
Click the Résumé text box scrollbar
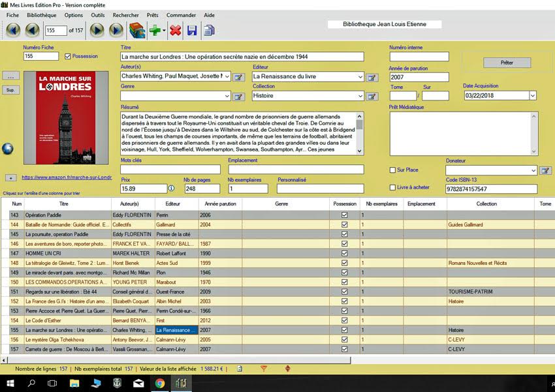click(x=359, y=134)
